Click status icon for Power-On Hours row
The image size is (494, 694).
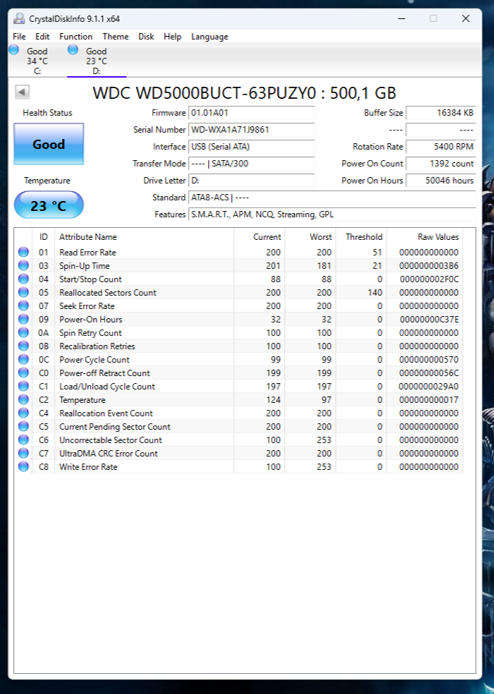click(x=23, y=319)
